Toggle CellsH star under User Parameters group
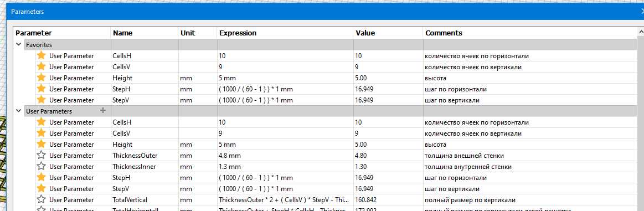The image size is (644, 211). coord(41,122)
